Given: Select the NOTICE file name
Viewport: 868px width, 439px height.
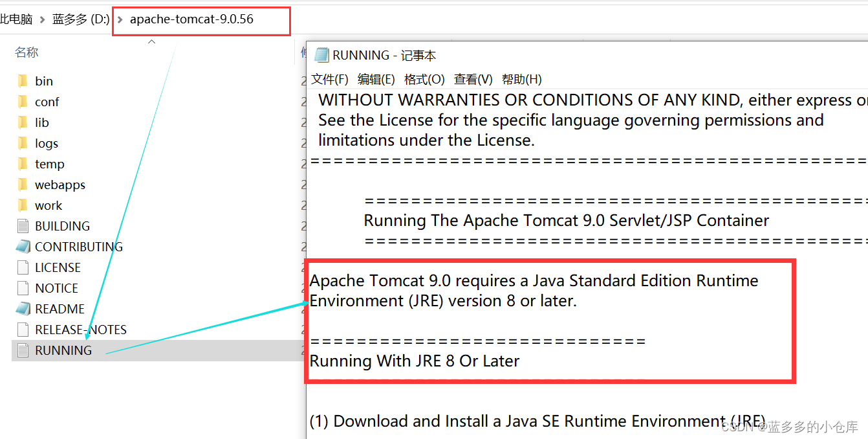Looking at the screenshot, I should (56, 288).
